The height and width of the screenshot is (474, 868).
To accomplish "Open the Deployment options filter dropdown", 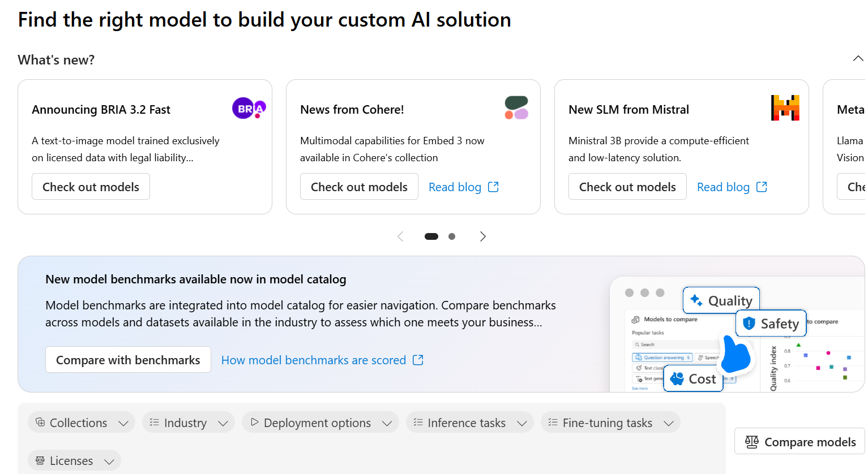I will 320,423.
